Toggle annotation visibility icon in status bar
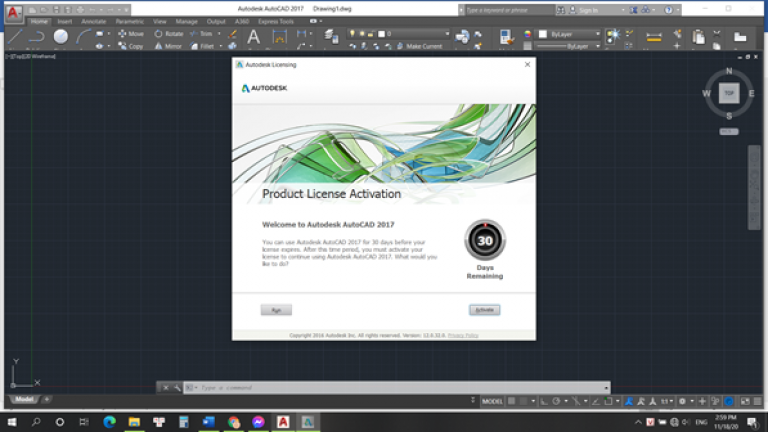768x432 pixels. point(628,401)
